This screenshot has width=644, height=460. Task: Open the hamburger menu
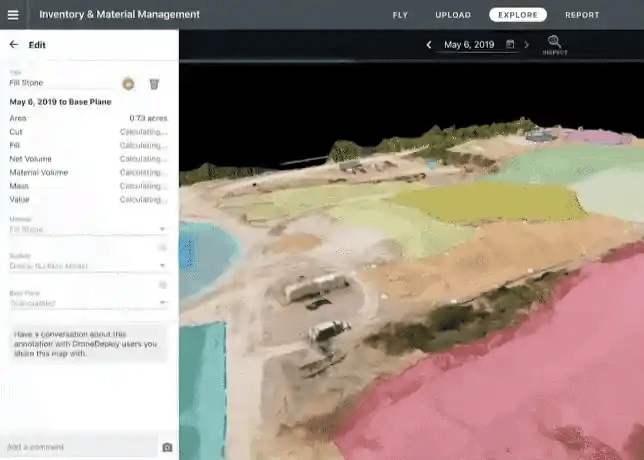coord(13,15)
